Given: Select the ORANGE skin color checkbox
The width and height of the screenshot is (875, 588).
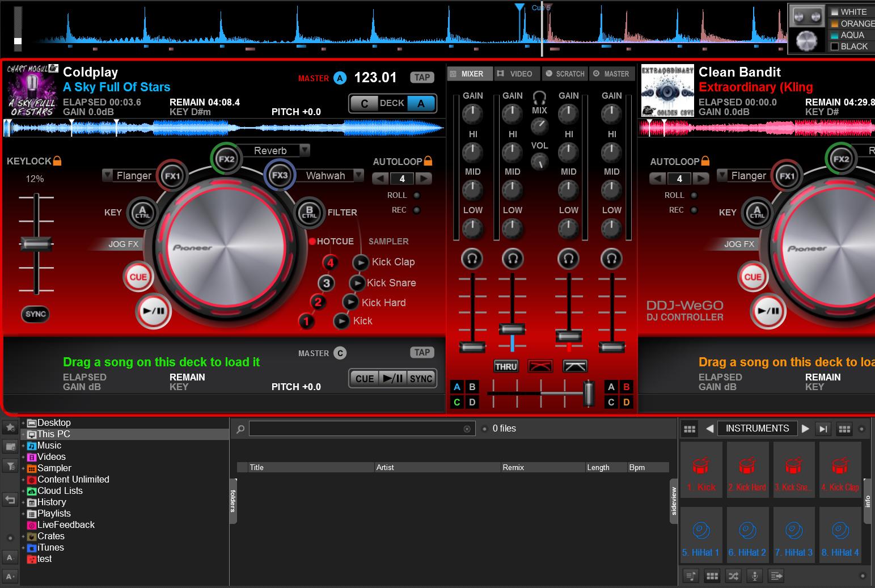Looking at the screenshot, I should tap(835, 24).
